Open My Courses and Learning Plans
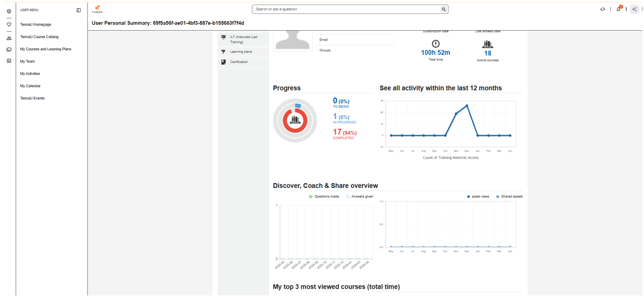This screenshot has width=644, height=297. click(x=46, y=49)
